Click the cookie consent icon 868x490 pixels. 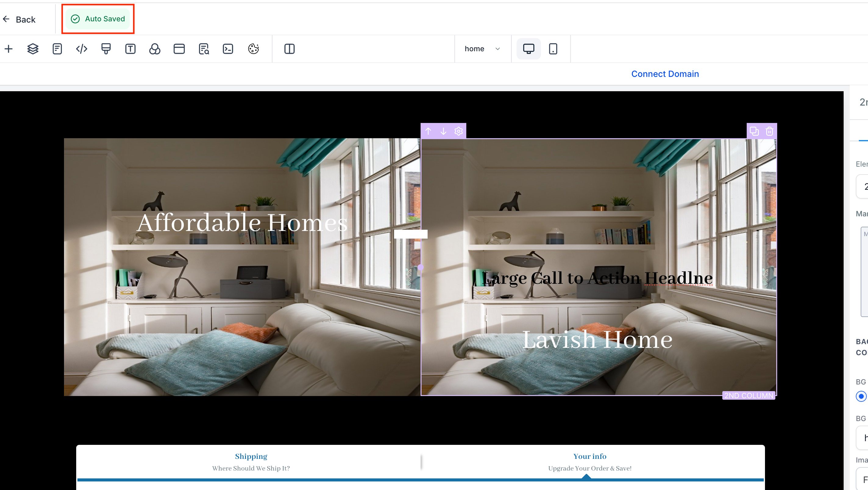[253, 49]
